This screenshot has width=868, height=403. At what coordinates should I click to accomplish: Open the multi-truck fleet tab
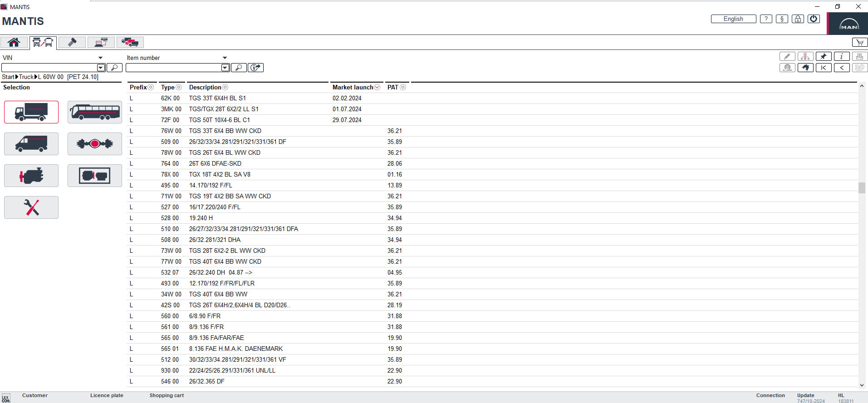click(130, 43)
